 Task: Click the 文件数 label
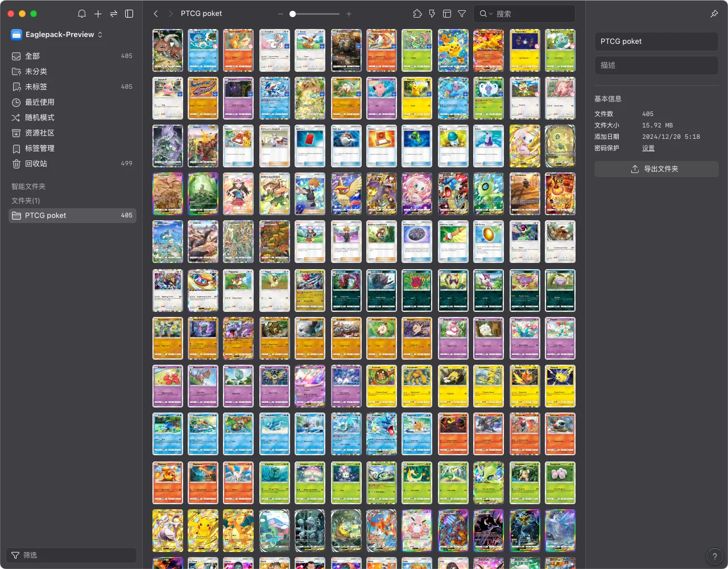pos(604,114)
